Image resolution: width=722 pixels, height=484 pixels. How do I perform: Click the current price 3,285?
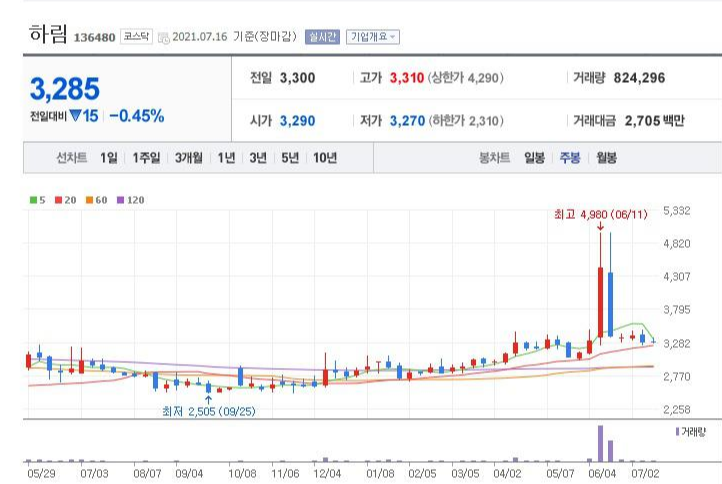pyautogui.click(x=65, y=89)
